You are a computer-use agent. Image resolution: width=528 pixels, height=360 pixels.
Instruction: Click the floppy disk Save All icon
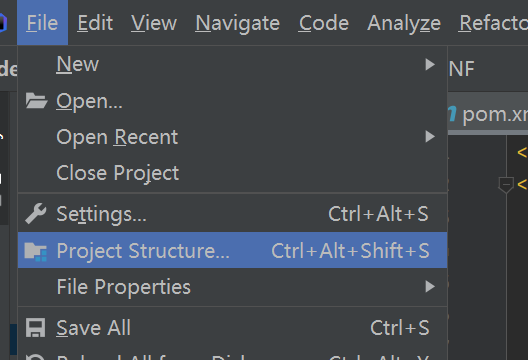[x=35, y=328]
